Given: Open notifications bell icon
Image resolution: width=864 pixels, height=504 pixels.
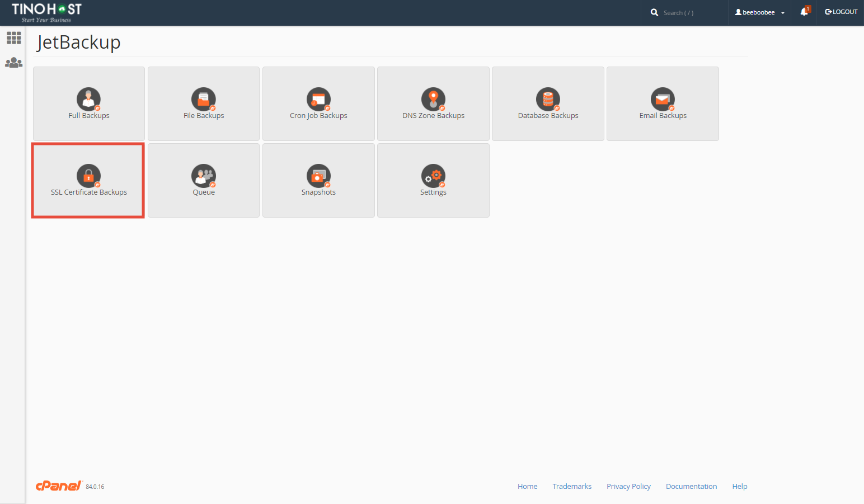Looking at the screenshot, I should point(804,12).
